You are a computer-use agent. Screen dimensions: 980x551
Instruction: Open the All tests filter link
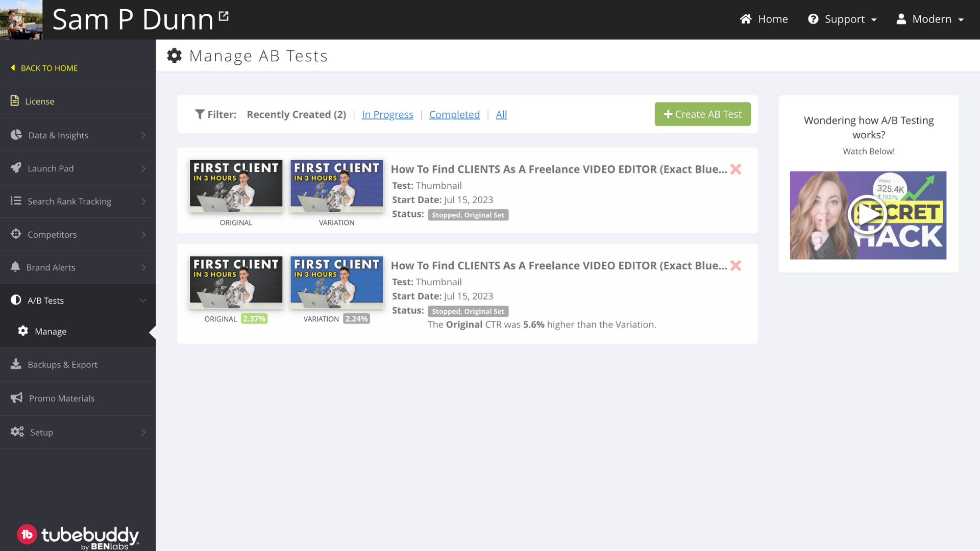[x=501, y=114]
